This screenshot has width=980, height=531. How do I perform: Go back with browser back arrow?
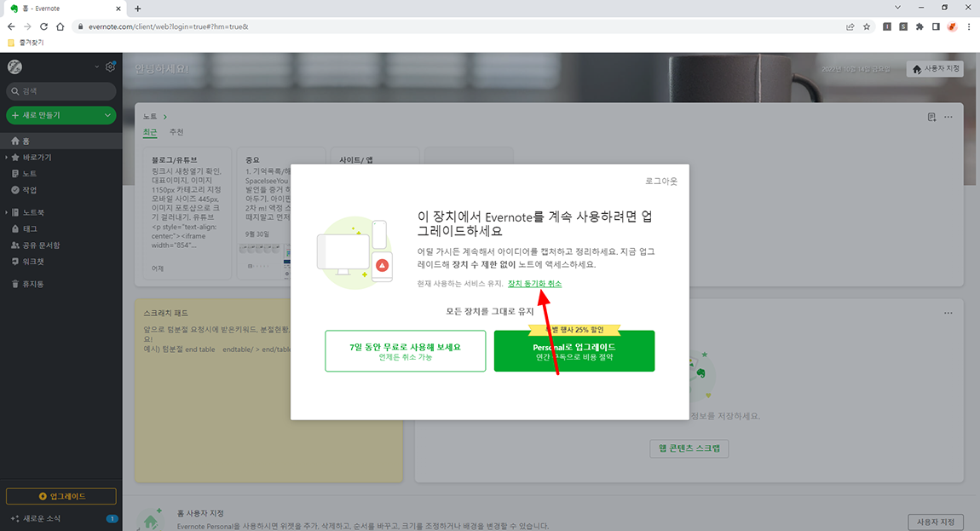click(x=11, y=27)
